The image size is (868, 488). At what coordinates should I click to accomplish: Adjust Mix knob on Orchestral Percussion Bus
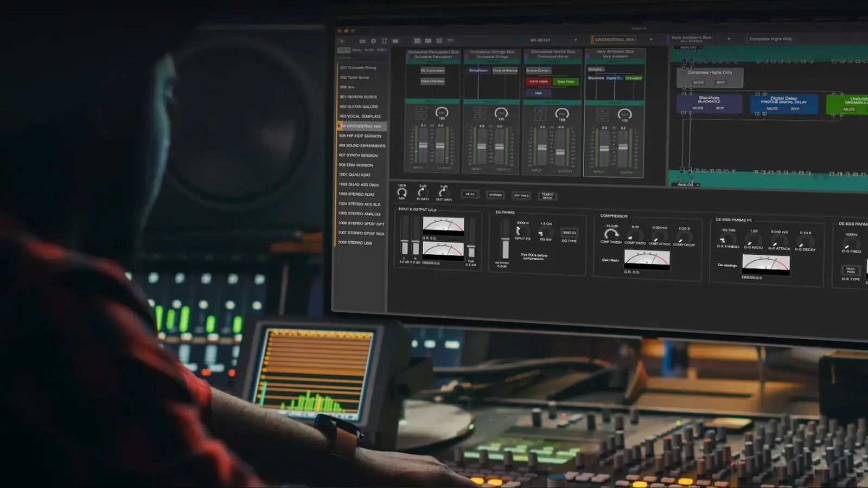pyautogui.click(x=442, y=113)
